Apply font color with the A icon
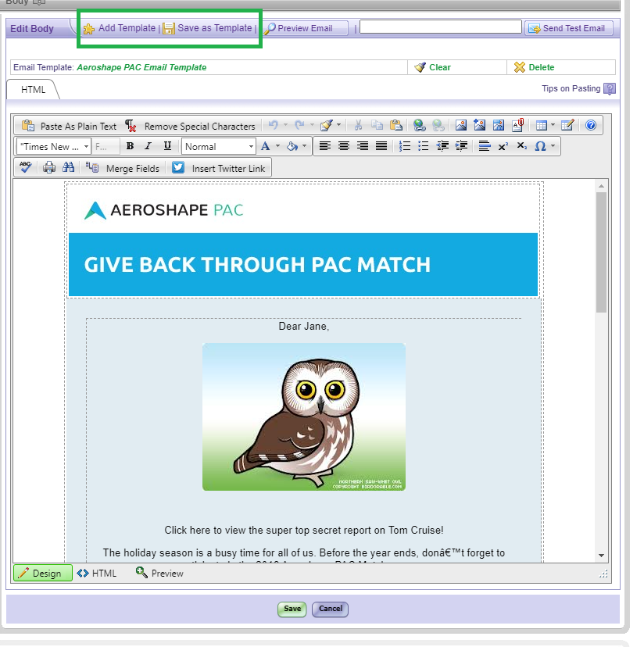Screen dimensions: 644x647 (265, 146)
